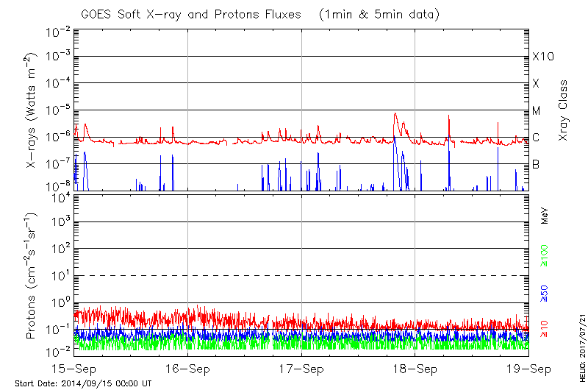Click the M flare class label

537,111
